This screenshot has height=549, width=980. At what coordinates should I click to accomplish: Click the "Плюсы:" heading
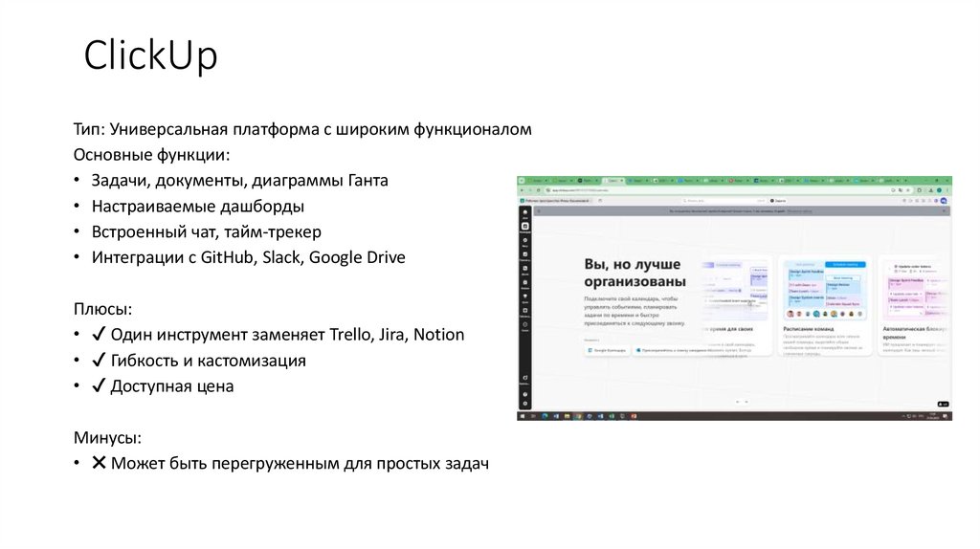(x=102, y=309)
